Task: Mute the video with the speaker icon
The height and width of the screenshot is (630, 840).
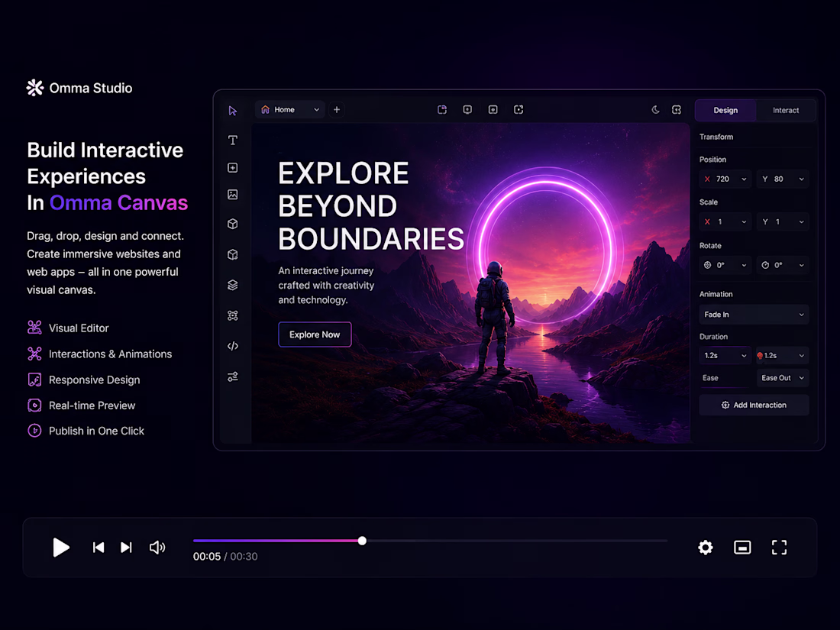Action: point(157,547)
